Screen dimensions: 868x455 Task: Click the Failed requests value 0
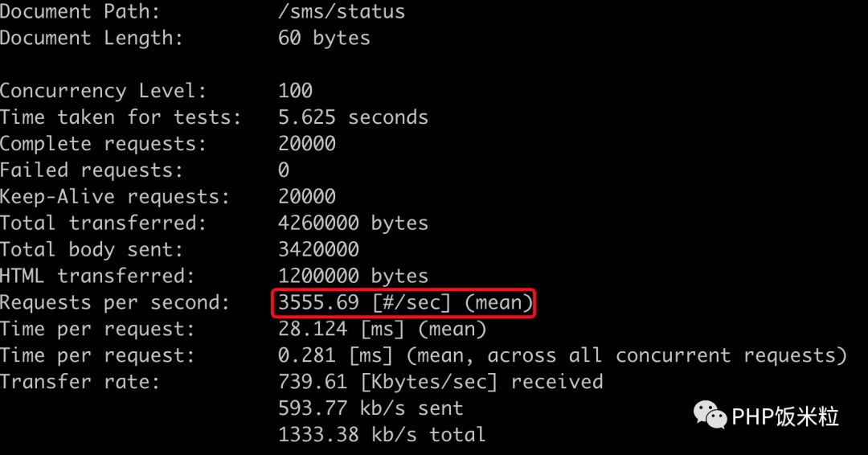[284, 170]
